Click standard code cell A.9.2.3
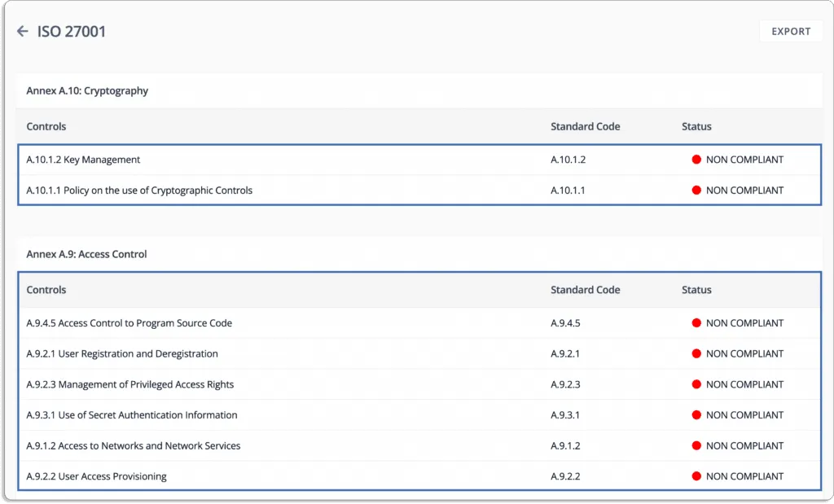834x504 pixels. 565,384
